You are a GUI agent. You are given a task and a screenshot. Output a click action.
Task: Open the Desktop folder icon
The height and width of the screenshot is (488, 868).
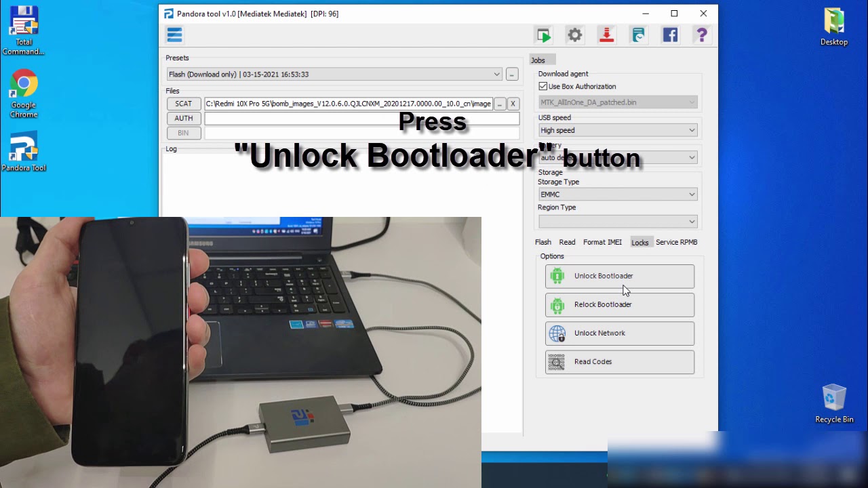pos(834,27)
